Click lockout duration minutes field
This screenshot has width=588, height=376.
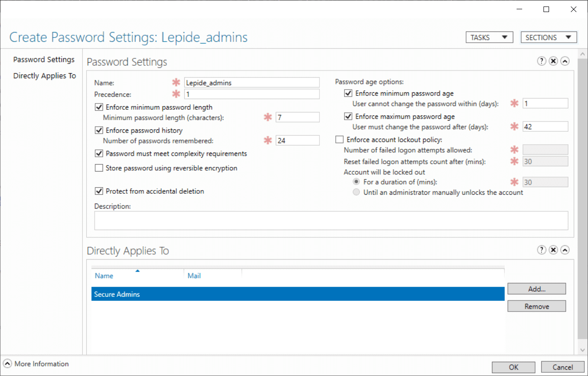545,182
